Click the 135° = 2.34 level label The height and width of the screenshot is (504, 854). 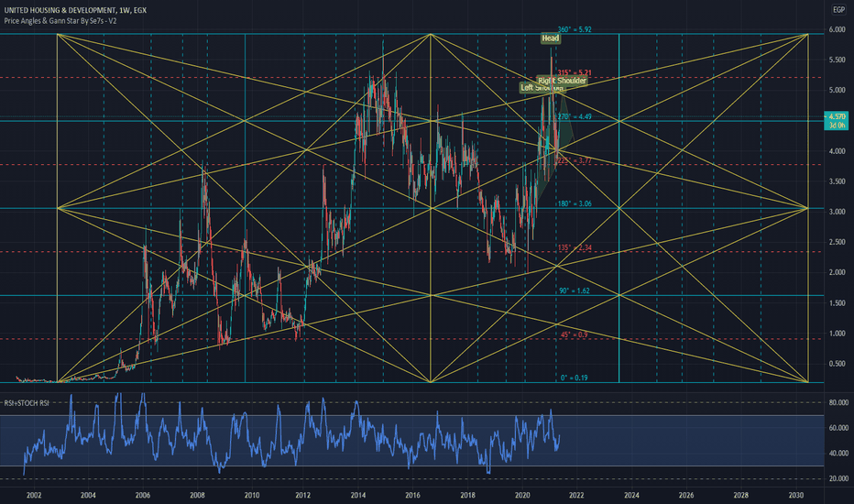point(575,248)
